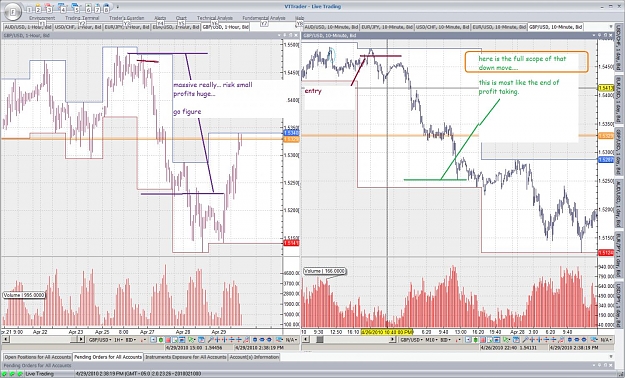Screen dimensions: 625x378
Task: Open the round VT Trader application button
Action: [x=13, y=12]
